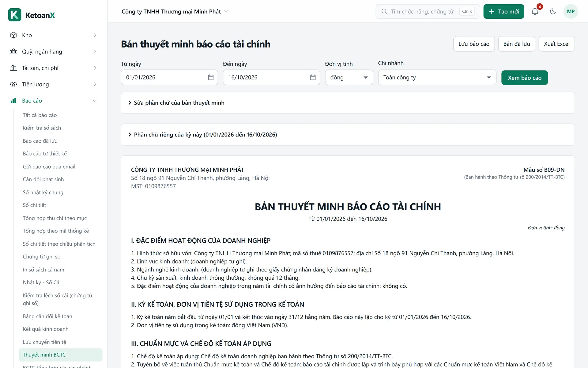The height and width of the screenshot is (368, 588).
Task: Click the Mẫu số B09-DN text
Action: click(x=544, y=170)
